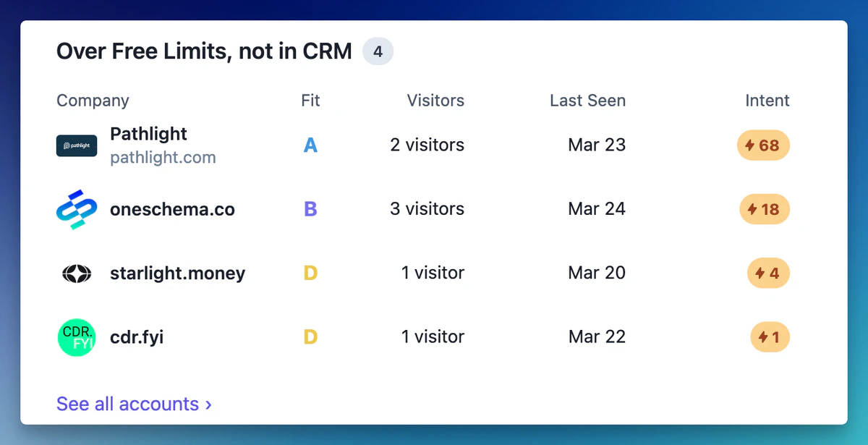Click the Over Free Limits, not in CRM heading

click(204, 51)
